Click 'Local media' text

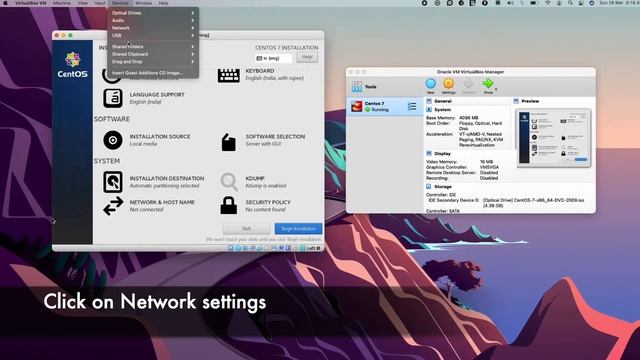143,144
